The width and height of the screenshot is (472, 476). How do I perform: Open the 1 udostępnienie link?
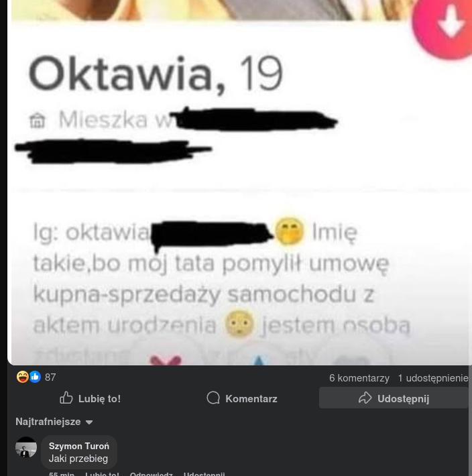click(433, 378)
